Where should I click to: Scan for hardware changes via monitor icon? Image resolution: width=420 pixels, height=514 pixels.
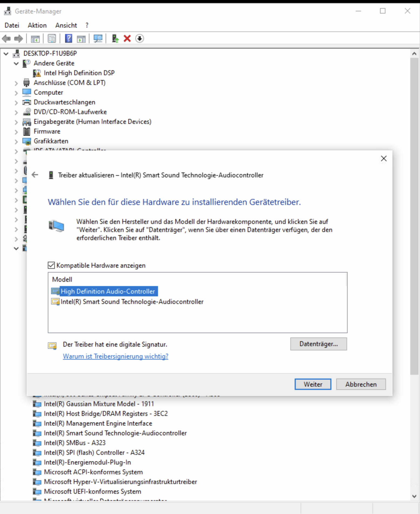tap(98, 39)
